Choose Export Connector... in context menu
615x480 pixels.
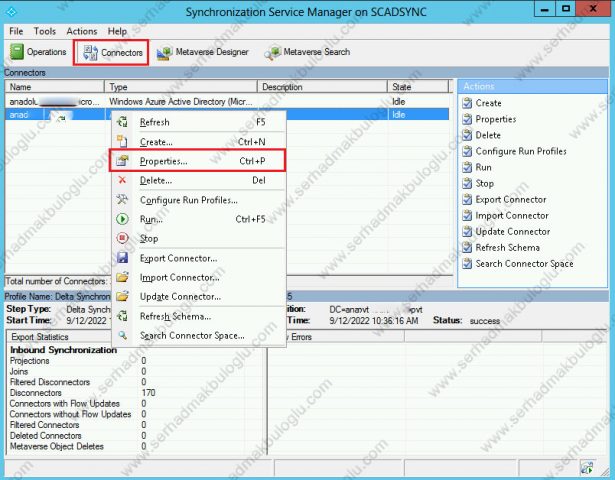tap(198, 258)
